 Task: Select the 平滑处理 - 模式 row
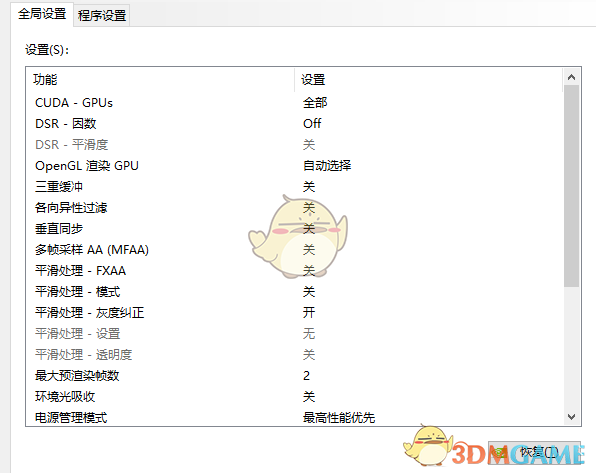tap(295, 292)
